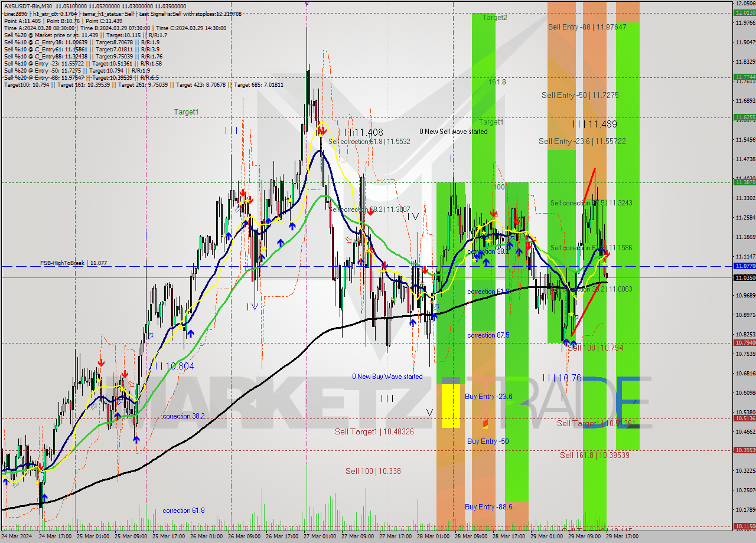Click the 11.7744 price tag on axis
This screenshot has width=756, height=543.
(745, 77)
